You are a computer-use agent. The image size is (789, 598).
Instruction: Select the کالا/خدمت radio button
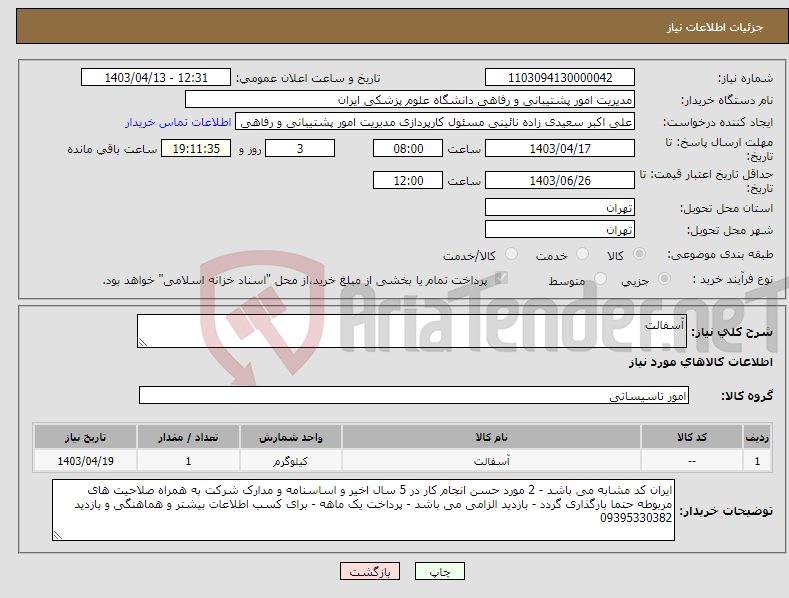coord(511,254)
